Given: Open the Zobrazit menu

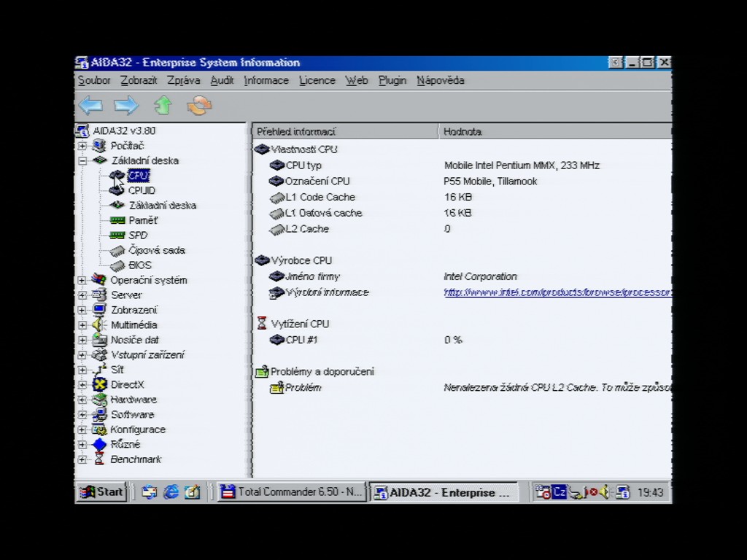Looking at the screenshot, I should coord(139,80).
